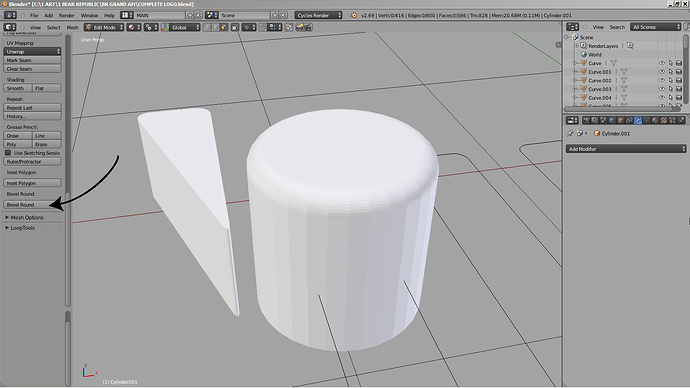690x388 pixels.
Task: Click the outliner vertical scrollbar
Action: coord(686,69)
